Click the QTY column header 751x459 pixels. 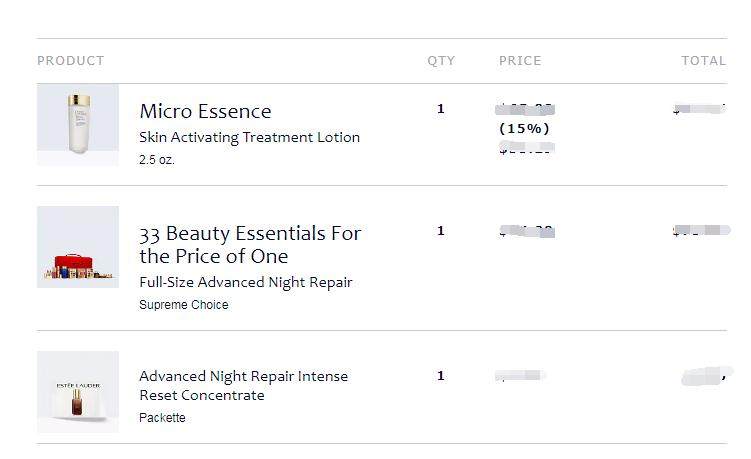pos(441,61)
